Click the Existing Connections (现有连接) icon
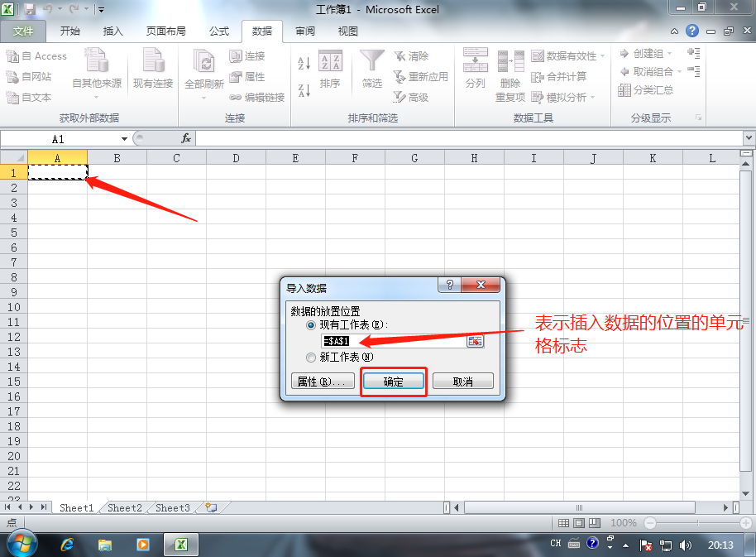 (153, 60)
